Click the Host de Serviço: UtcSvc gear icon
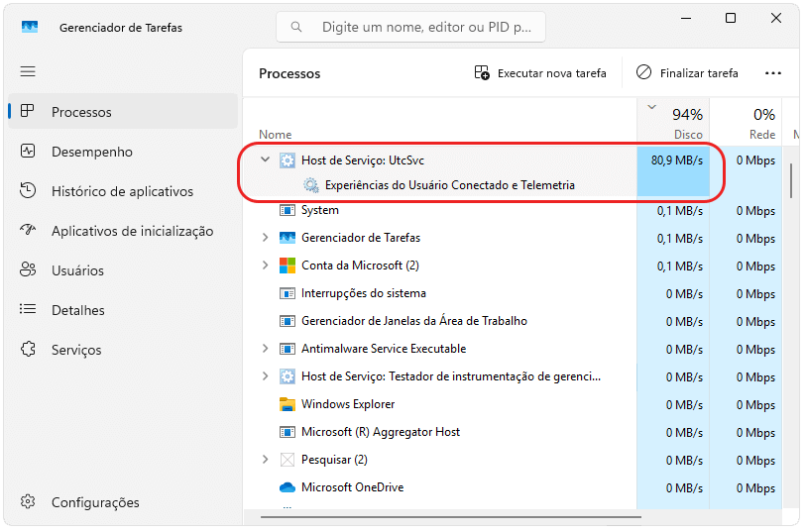 288,160
